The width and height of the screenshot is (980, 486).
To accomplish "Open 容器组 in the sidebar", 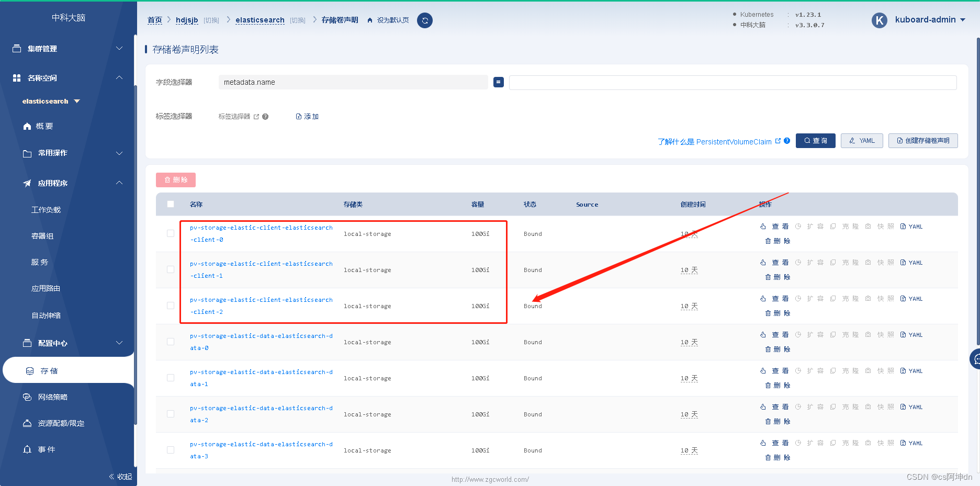I will pos(42,236).
